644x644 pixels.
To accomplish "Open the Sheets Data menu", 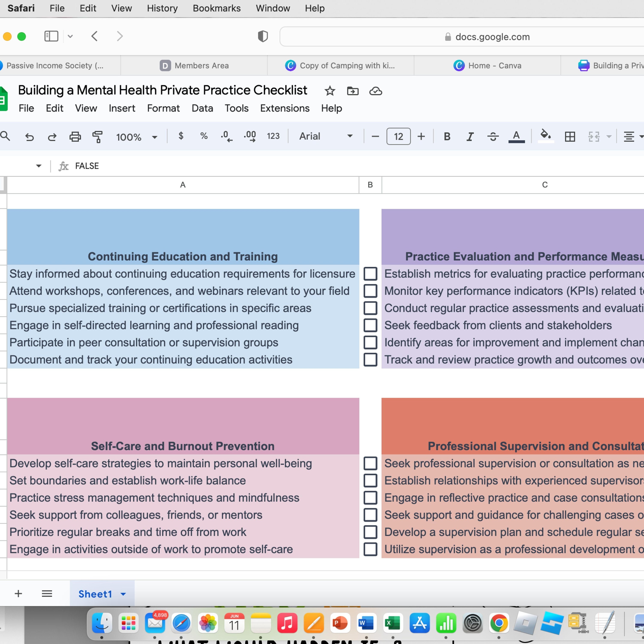I will (x=202, y=108).
